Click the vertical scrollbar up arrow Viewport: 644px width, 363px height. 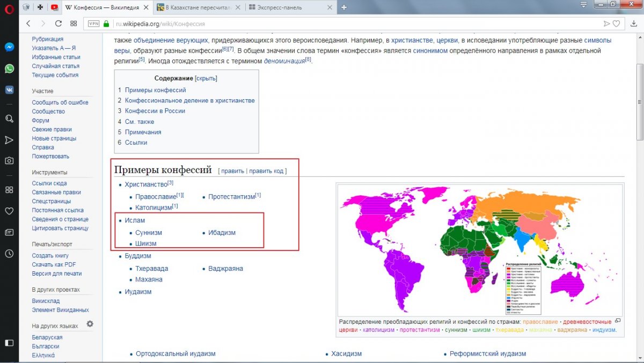click(x=639, y=38)
